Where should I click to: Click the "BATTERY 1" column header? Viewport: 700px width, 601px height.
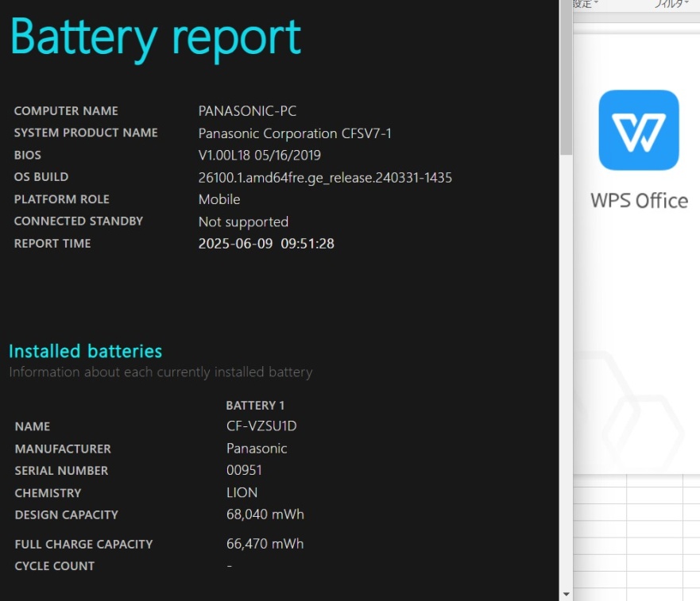pyautogui.click(x=255, y=406)
